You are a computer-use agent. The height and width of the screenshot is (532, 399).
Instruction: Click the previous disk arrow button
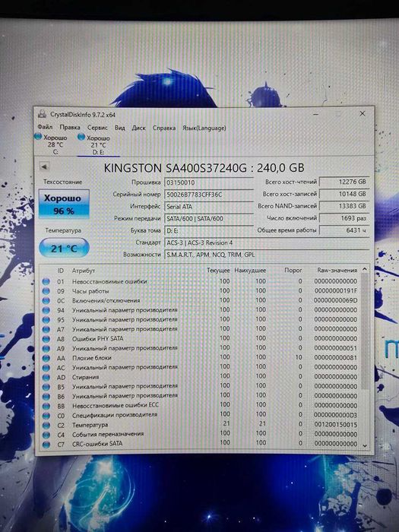point(44,166)
